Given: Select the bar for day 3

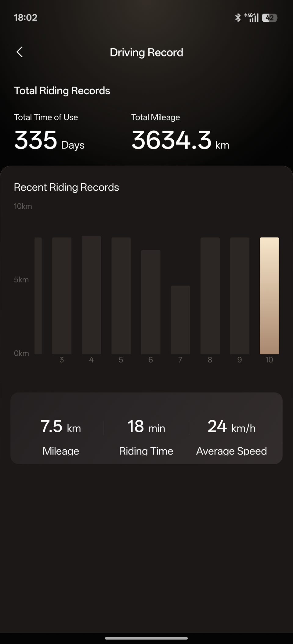Looking at the screenshot, I should point(62,296).
